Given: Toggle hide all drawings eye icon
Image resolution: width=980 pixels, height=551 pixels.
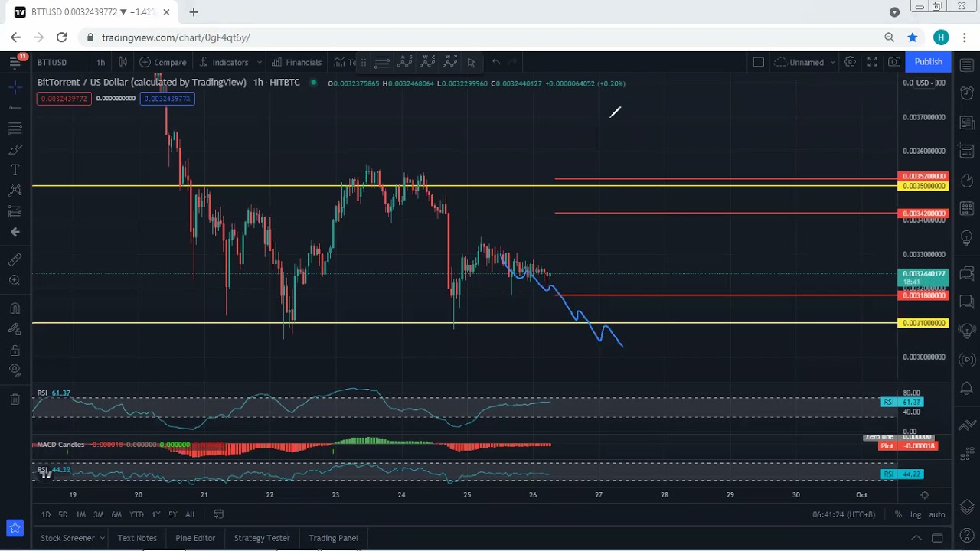Looking at the screenshot, I should pos(15,370).
